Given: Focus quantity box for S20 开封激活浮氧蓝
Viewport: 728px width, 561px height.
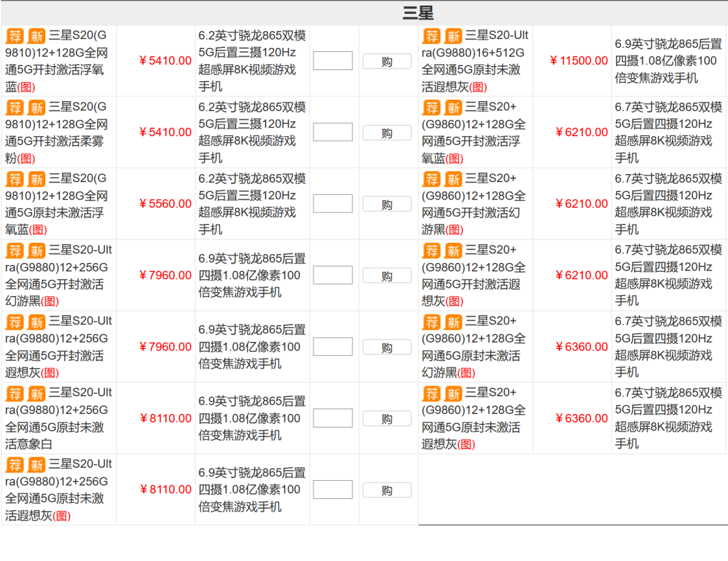Looking at the screenshot, I should point(333,61).
